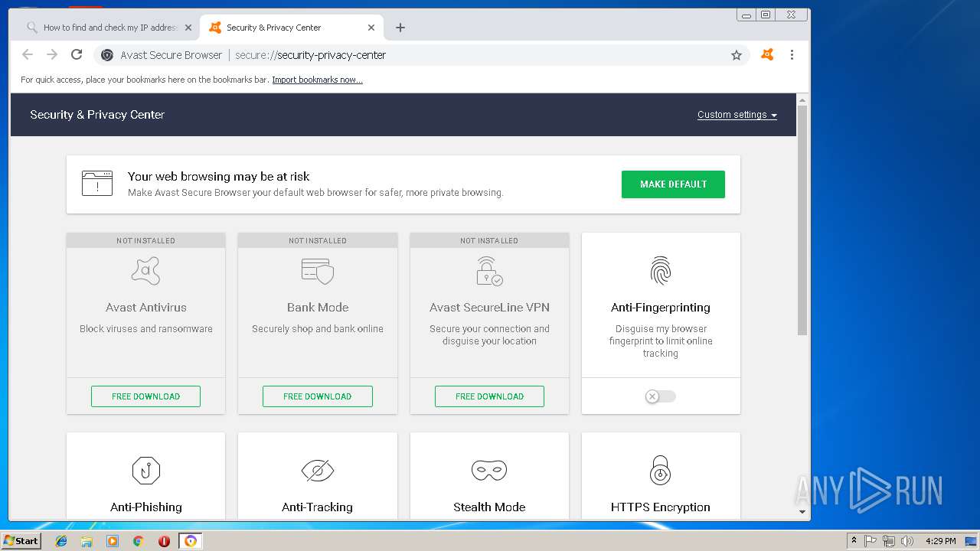
Task: Click the 'Securely shop and bank online' description
Action: 318,329
